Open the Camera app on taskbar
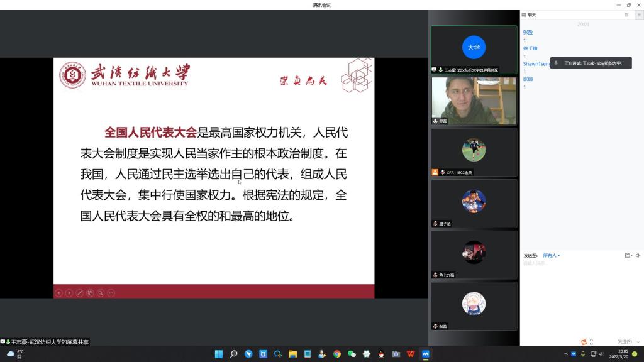The width and height of the screenshot is (644, 362). [x=396, y=354]
